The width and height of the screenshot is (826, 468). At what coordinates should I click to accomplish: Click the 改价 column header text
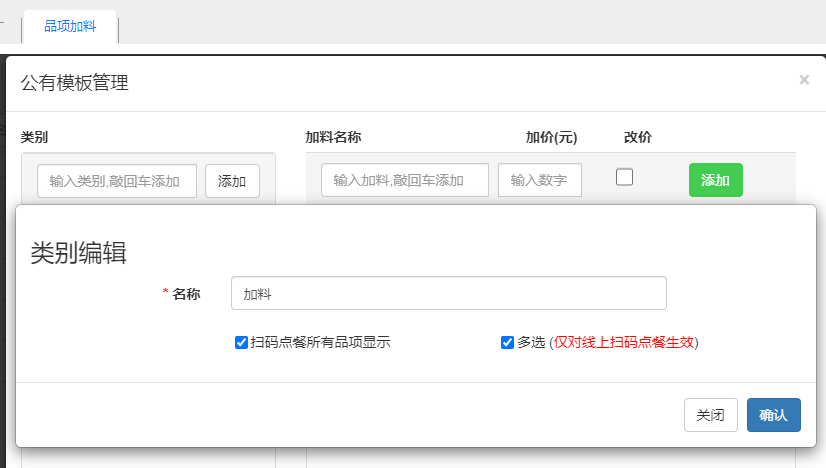coord(637,137)
